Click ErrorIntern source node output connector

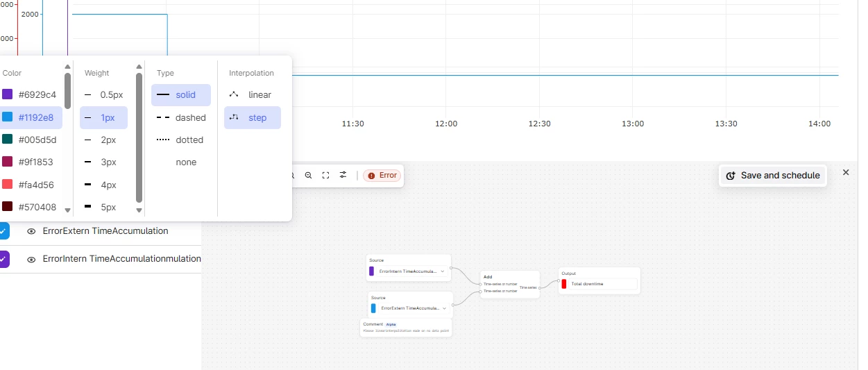click(x=451, y=267)
